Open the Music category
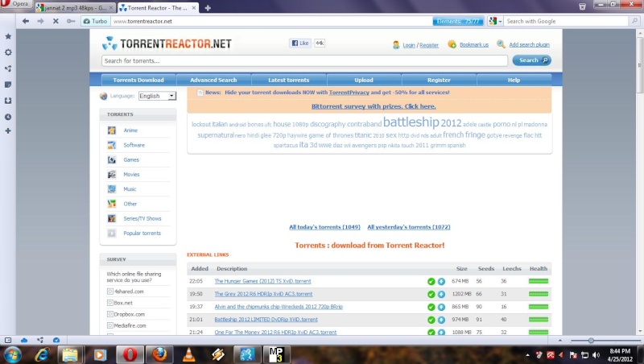 tap(130, 189)
